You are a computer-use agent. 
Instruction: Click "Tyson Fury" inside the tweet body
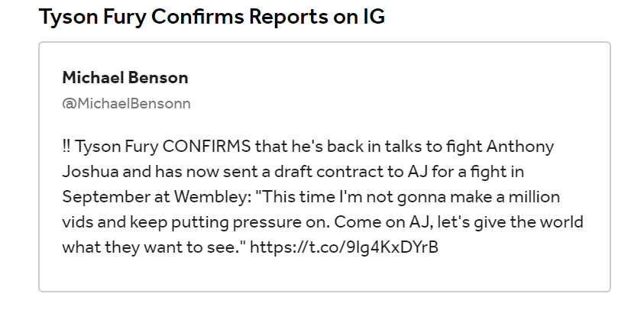(x=116, y=147)
